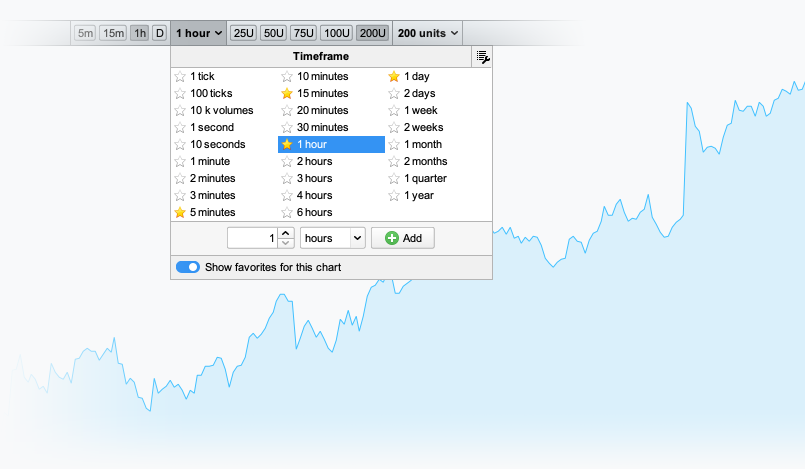
Task: Toggle the 1h quick timeframe button
Action: pyautogui.click(x=139, y=33)
